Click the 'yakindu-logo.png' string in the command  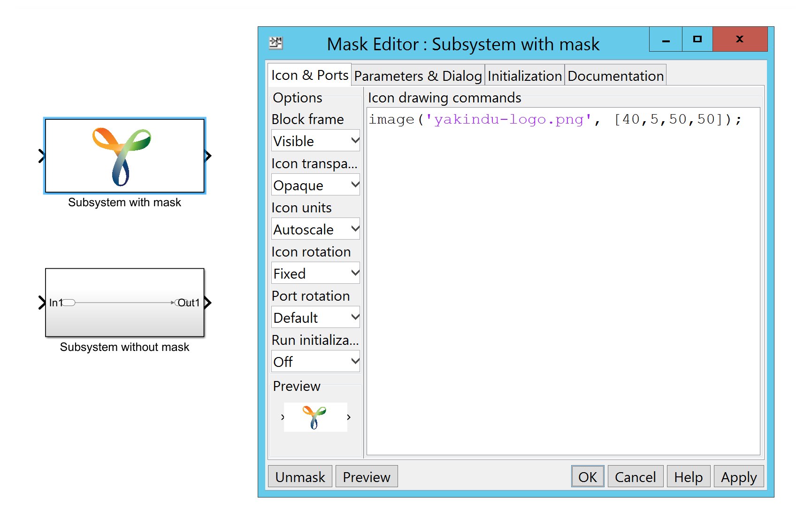tap(508, 119)
